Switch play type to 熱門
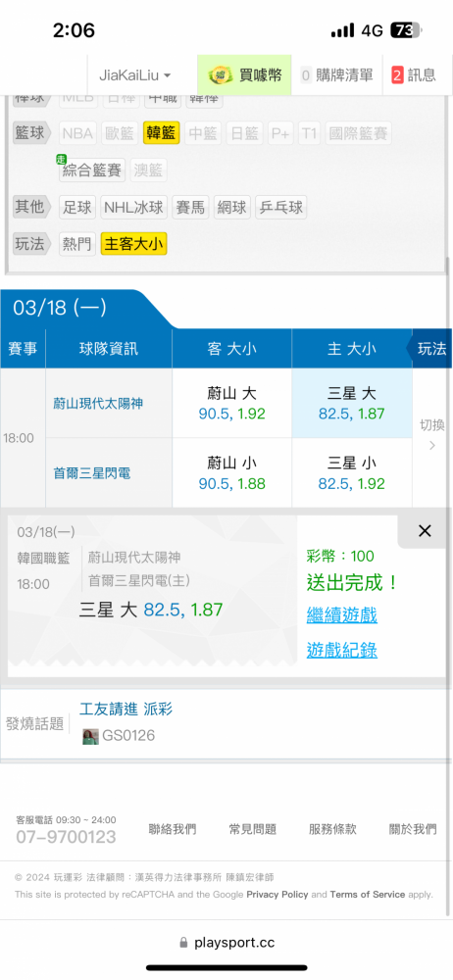Image resolution: width=453 pixels, height=980 pixels. pos(77,244)
